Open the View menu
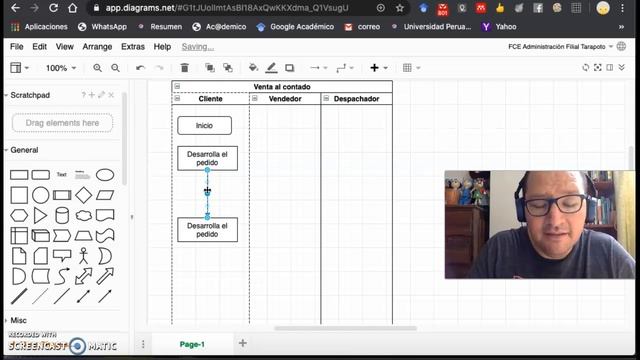 64,47
